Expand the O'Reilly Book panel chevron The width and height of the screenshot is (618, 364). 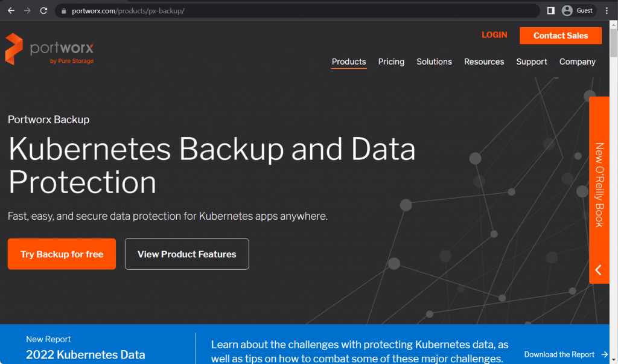(598, 270)
